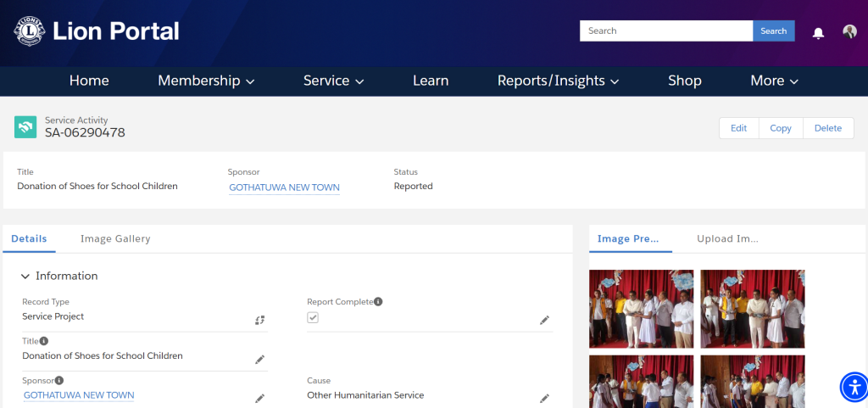The width and height of the screenshot is (868, 408).
Task: Open GOTHATUWA NEW TOWN link in header
Action: tap(285, 187)
